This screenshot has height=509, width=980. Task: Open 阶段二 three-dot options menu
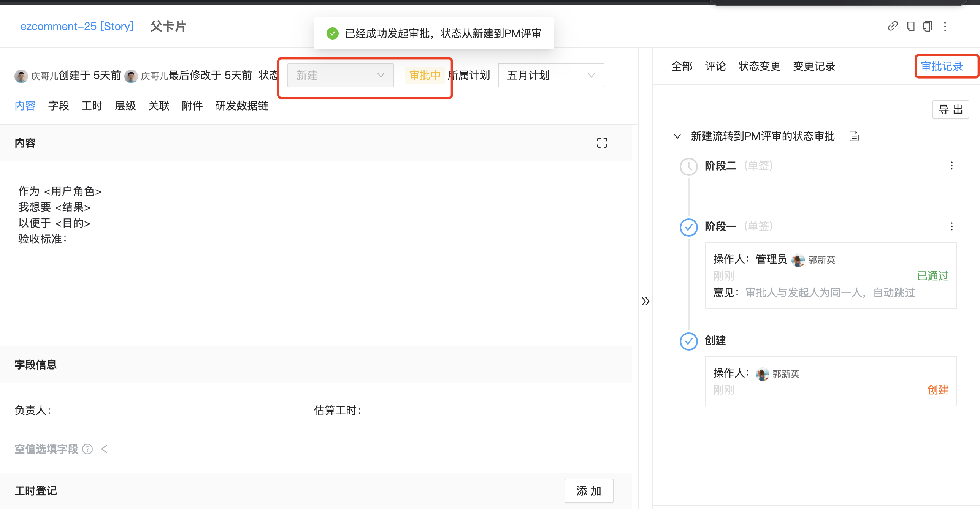(x=951, y=166)
